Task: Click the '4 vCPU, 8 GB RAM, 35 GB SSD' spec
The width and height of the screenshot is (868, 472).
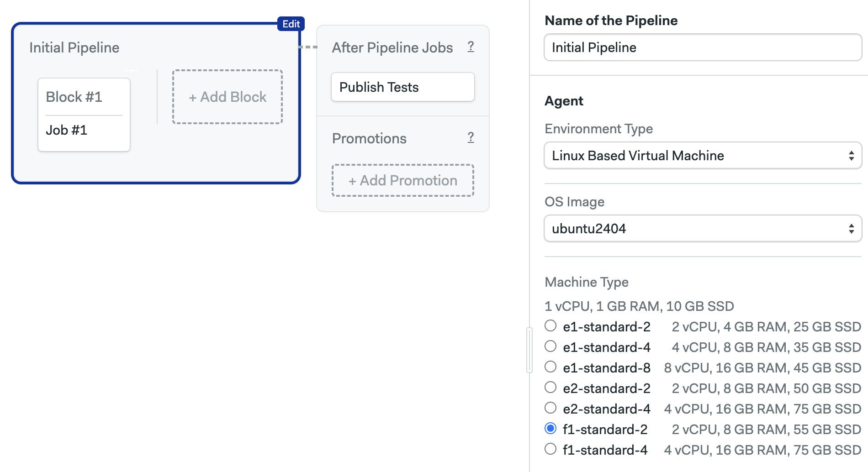Action: 766,347
